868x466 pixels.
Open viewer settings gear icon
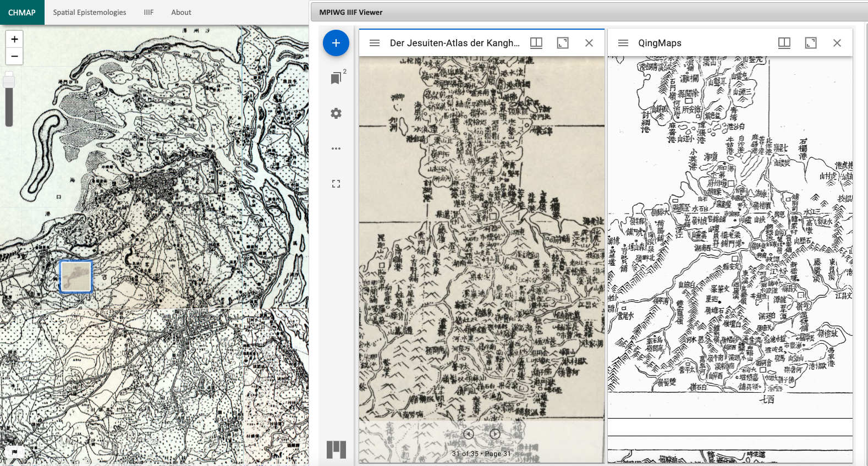coord(336,113)
